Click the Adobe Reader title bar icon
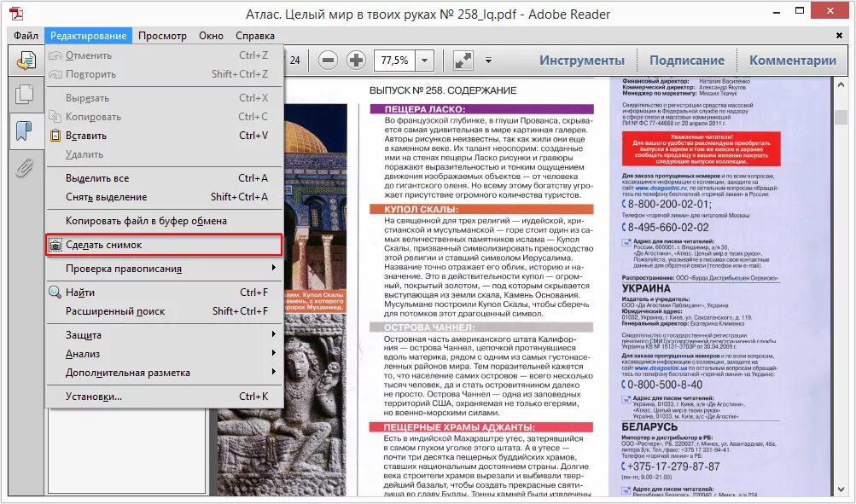The image size is (856, 504). coord(16,14)
